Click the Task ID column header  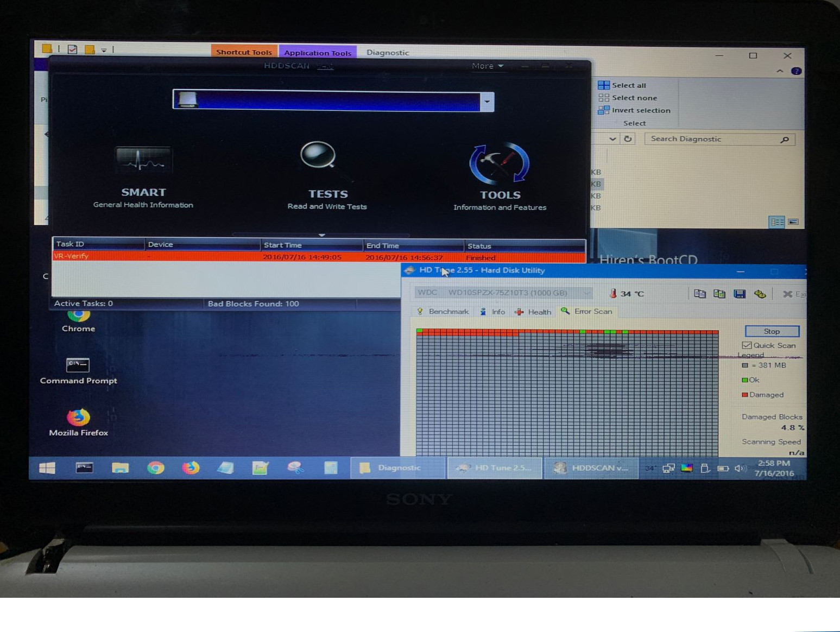(x=98, y=244)
